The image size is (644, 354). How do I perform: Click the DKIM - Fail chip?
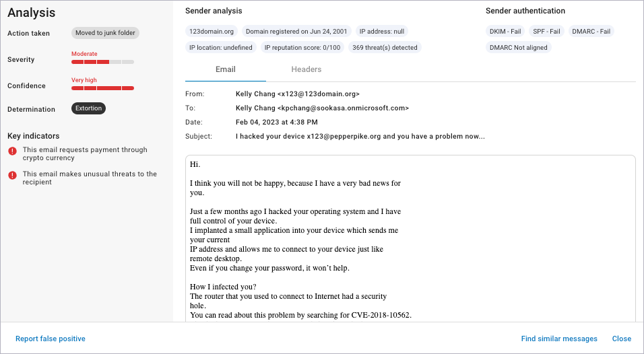tap(505, 31)
